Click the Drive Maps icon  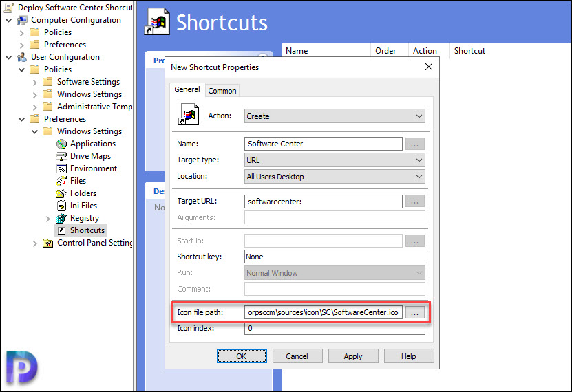pyautogui.click(x=61, y=156)
